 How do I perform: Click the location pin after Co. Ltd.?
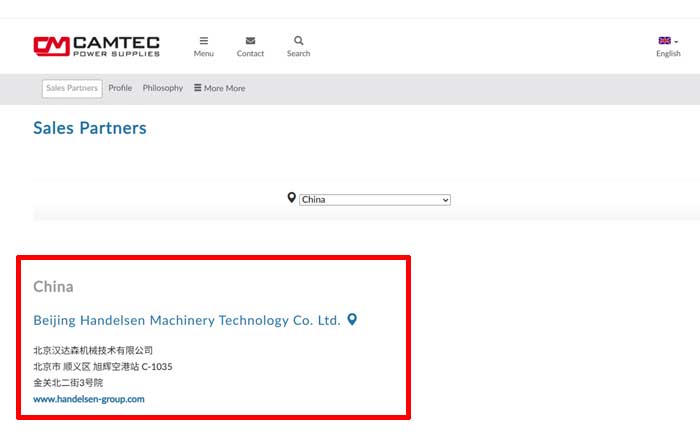coord(352,320)
